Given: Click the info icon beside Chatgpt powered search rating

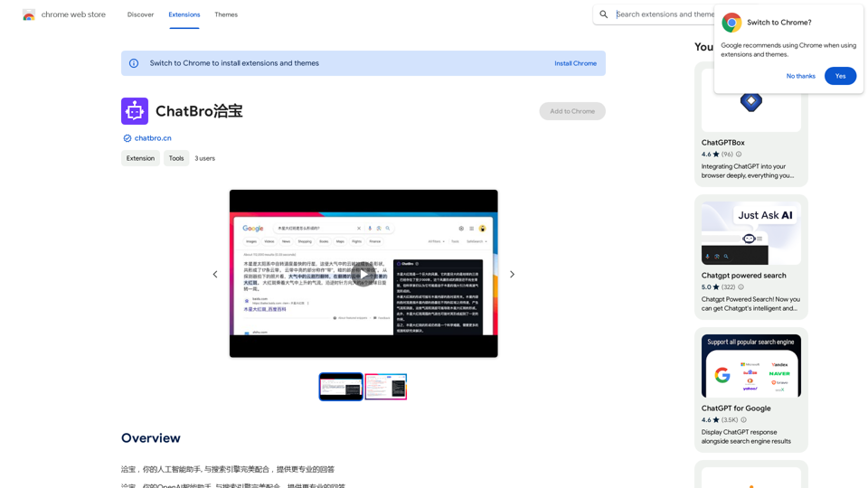Looking at the screenshot, I should click(741, 287).
